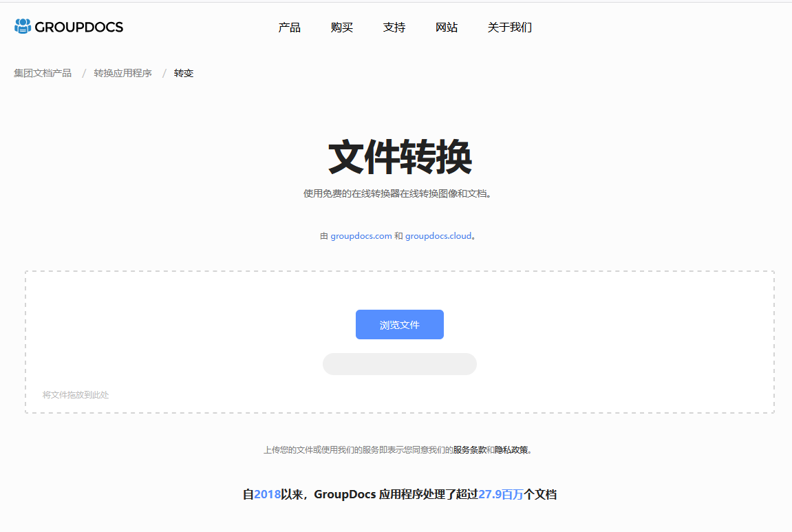Click the 浏览文件 button

coord(400,324)
